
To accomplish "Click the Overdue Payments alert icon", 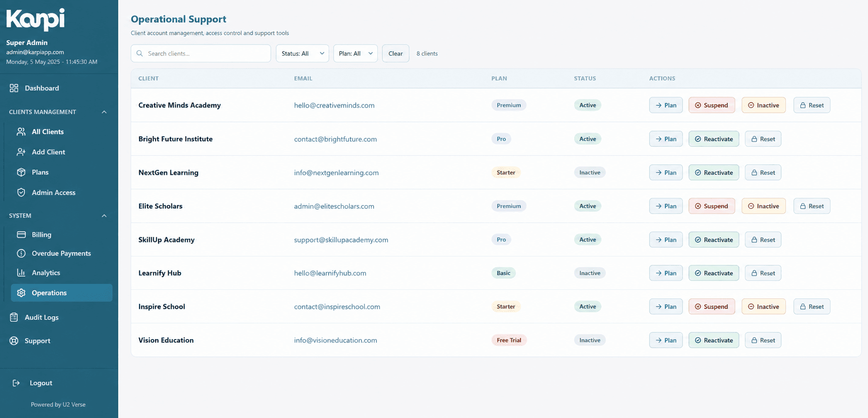I will pyautogui.click(x=21, y=253).
